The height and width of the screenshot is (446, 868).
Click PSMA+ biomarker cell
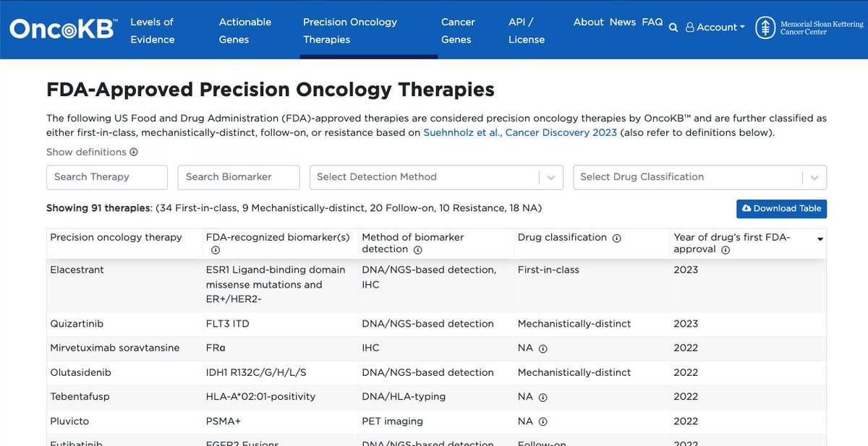[x=224, y=421]
